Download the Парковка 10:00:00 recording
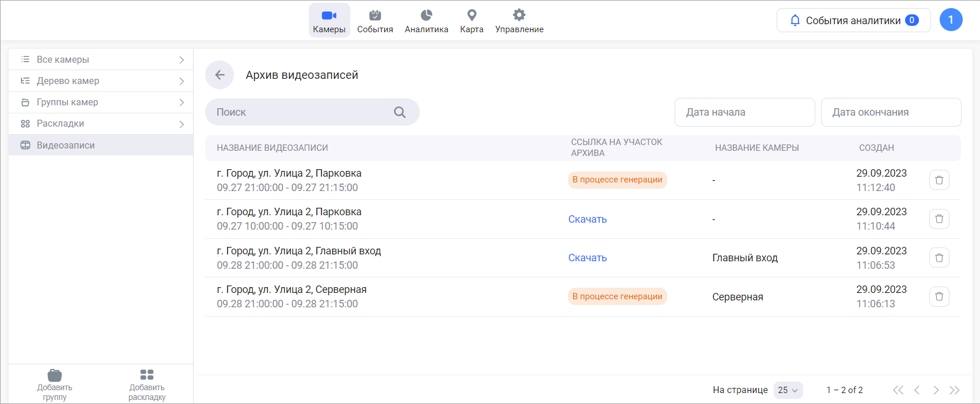 (x=587, y=219)
